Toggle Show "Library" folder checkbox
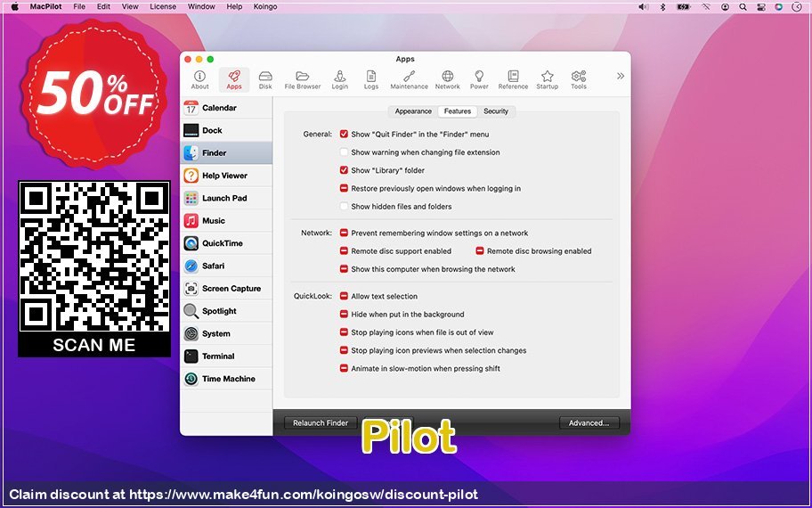 point(344,170)
